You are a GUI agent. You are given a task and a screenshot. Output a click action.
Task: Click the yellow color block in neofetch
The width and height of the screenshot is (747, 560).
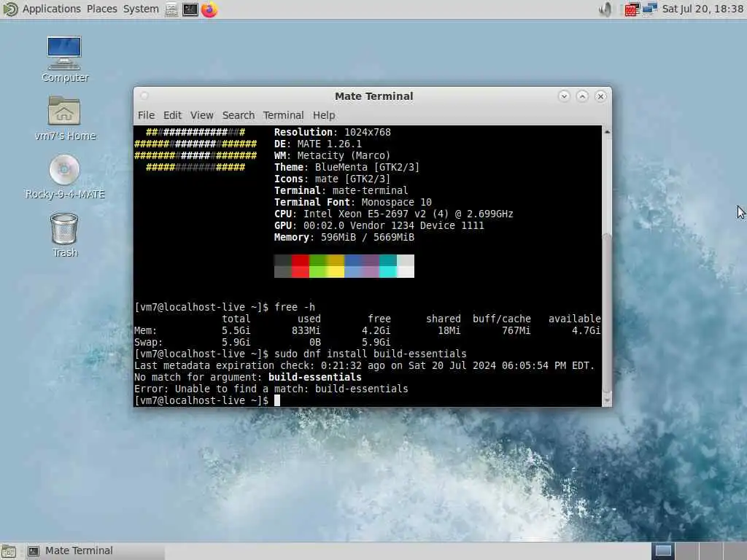[336, 265]
